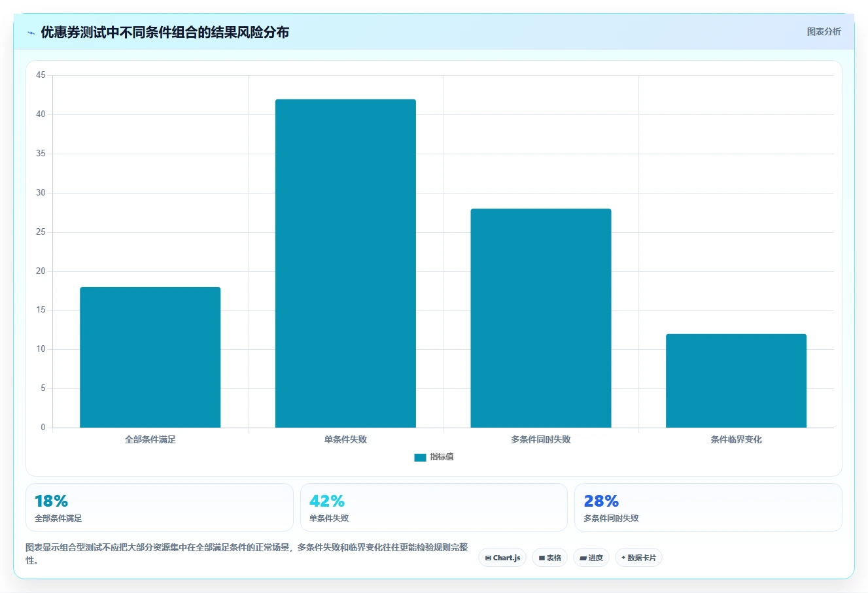
Task: Click the y-axis value 40
Action: tap(41, 114)
